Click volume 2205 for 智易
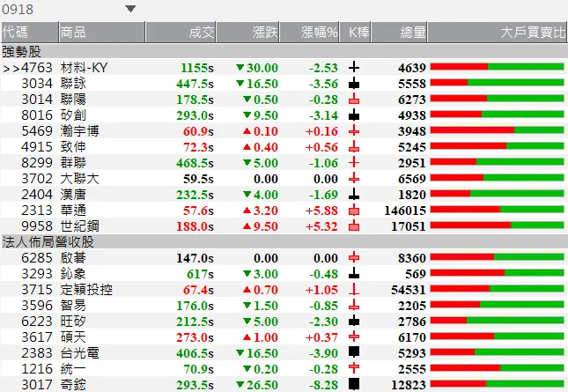This screenshot has width=568, height=392. [x=412, y=306]
